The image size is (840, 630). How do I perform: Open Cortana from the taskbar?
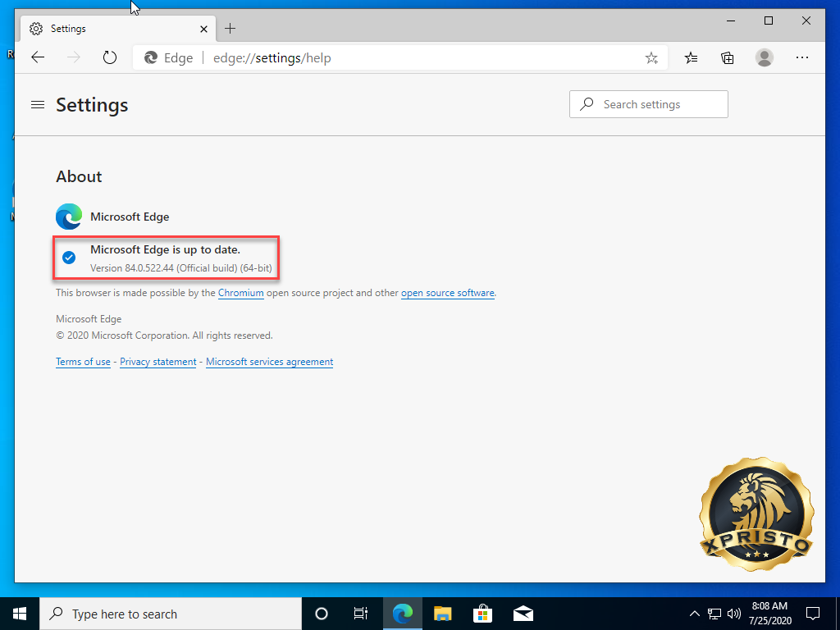click(x=321, y=614)
